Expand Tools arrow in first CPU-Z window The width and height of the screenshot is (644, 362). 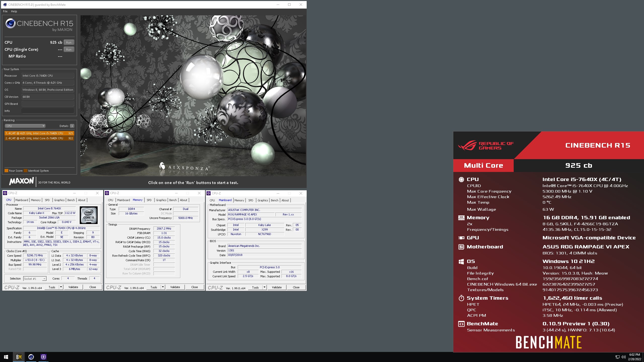tap(61, 287)
